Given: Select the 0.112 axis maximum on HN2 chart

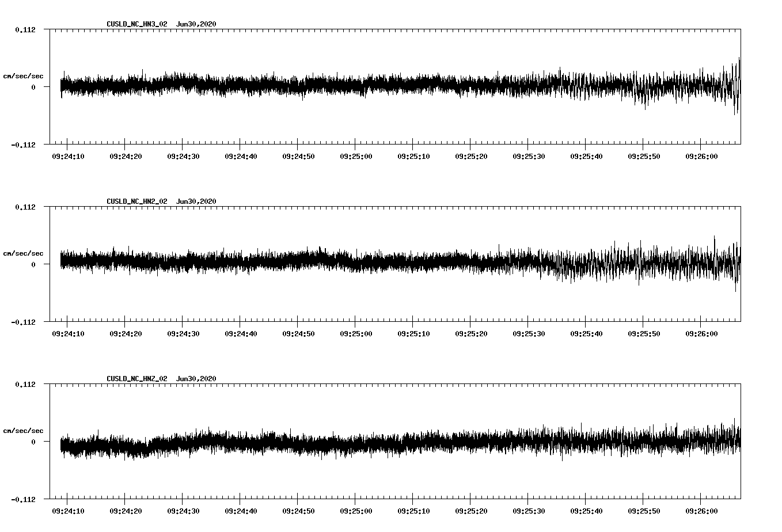Looking at the screenshot, I should click(x=25, y=207).
